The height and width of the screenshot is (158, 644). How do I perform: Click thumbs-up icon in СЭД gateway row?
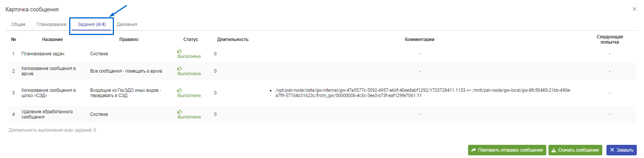pyautogui.click(x=180, y=90)
